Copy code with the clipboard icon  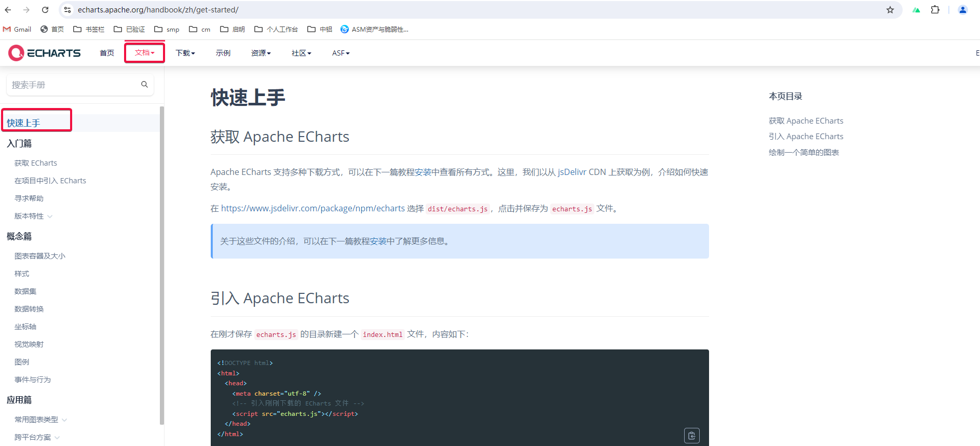point(691,436)
